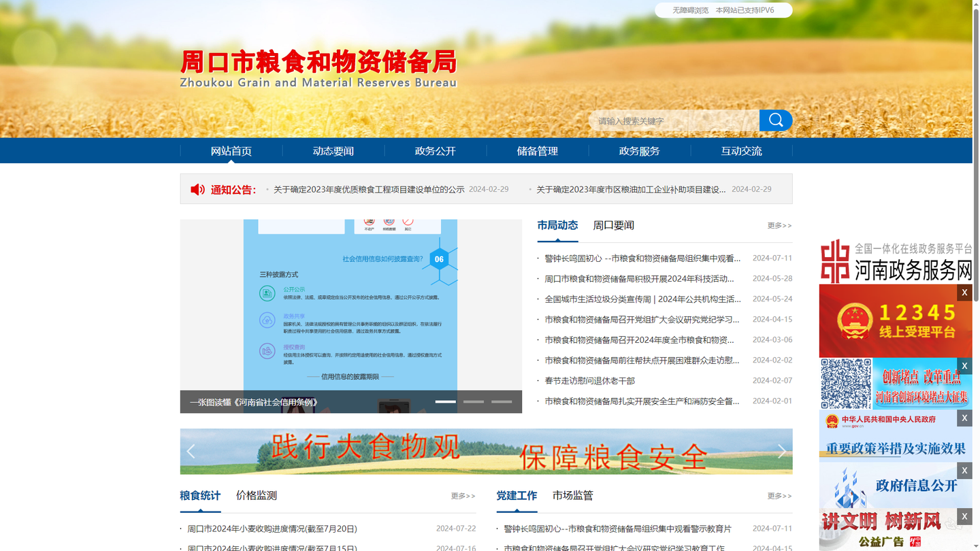Image resolution: width=980 pixels, height=551 pixels.
Task: Close the 12345线上受理平台 floating ad
Action: click(964, 292)
